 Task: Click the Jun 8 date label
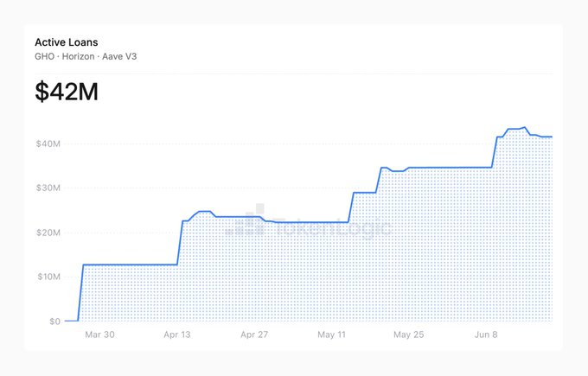tap(486, 335)
